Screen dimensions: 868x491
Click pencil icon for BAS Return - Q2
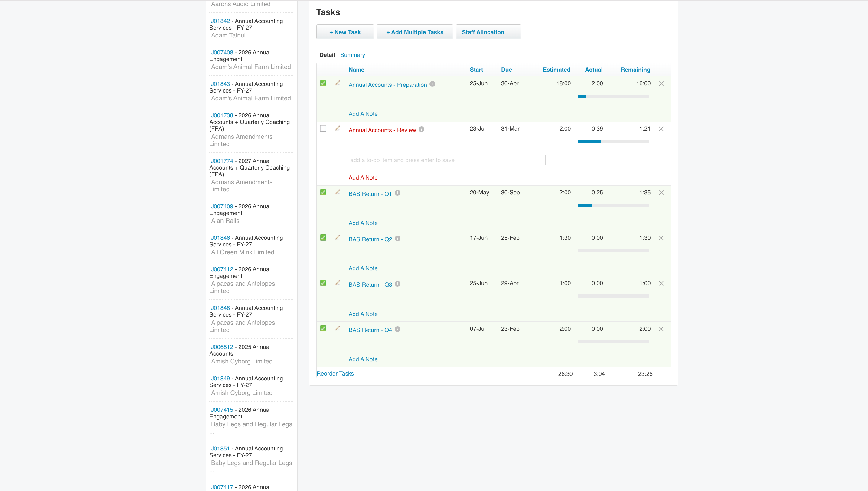point(337,237)
